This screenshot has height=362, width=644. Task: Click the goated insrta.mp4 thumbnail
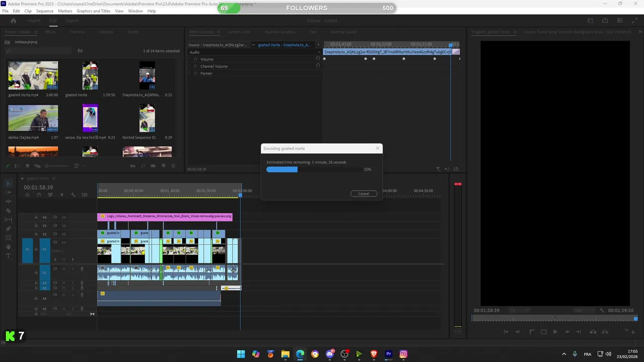[x=33, y=75]
